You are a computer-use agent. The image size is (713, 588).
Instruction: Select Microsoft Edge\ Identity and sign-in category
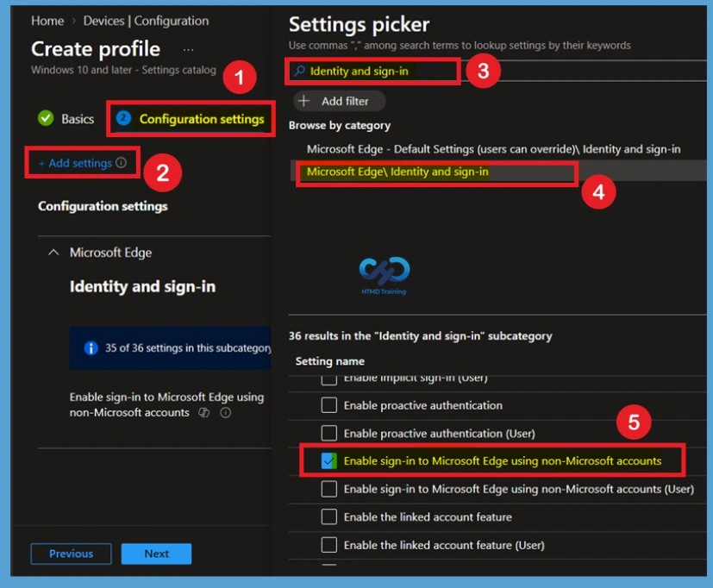(397, 172)
